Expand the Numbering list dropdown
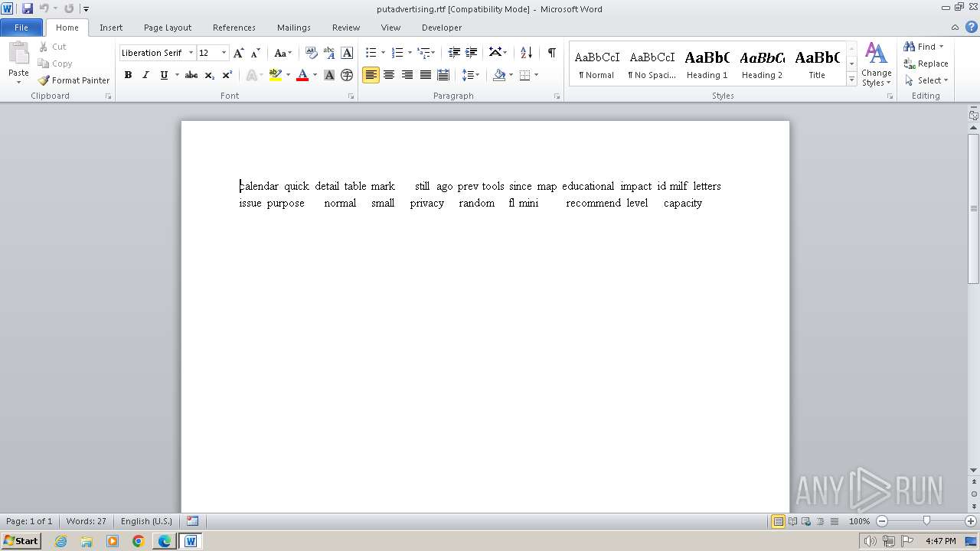980x551 pixels. [x=410, y=53]
